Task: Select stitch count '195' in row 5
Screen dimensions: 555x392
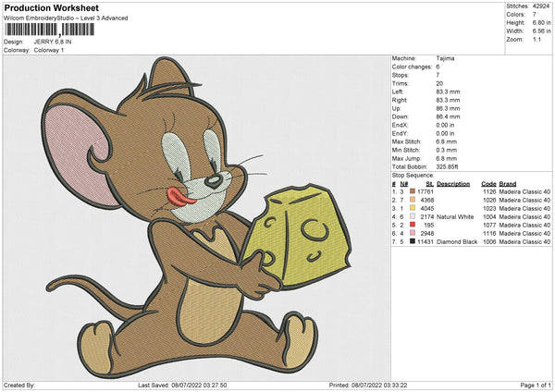Action: click(428, 225)
